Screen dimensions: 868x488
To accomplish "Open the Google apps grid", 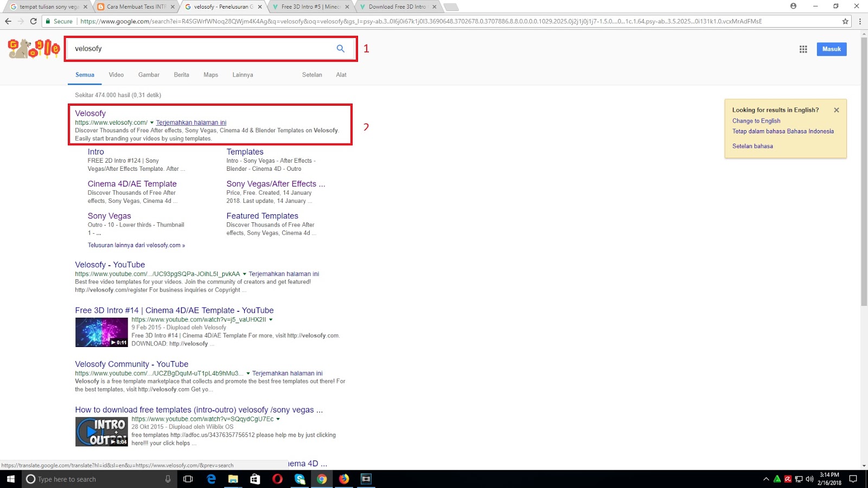I will click(x=803, y=49).
